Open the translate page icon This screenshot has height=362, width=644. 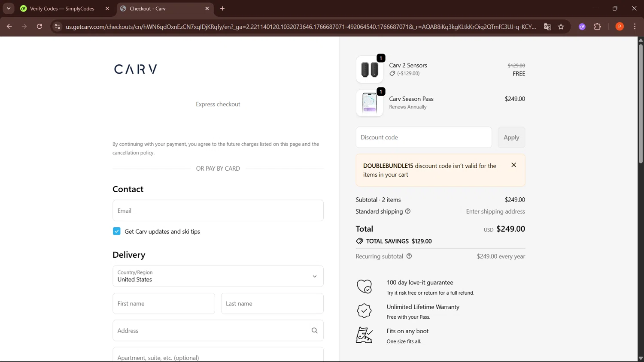tap(547, 27)
